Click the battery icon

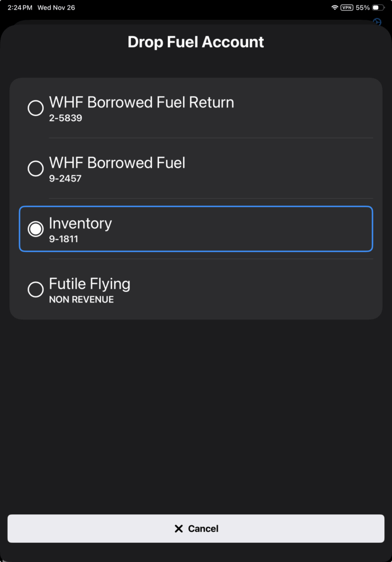[x=378, y=8]
